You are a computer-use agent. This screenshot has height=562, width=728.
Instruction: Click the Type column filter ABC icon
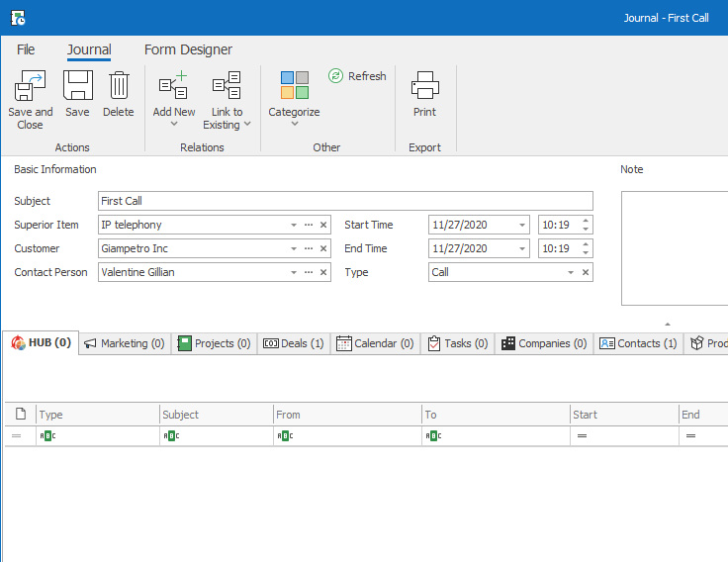coord(47,436)
